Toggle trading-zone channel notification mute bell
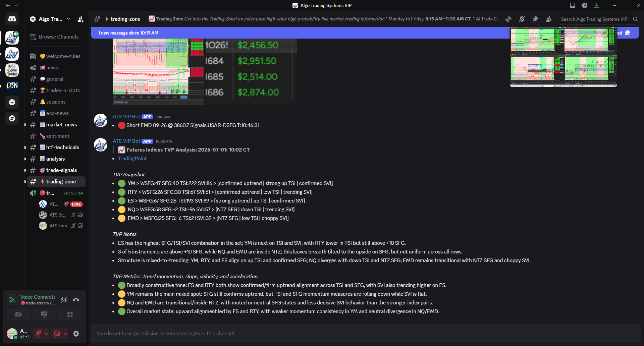 (522, 19)
